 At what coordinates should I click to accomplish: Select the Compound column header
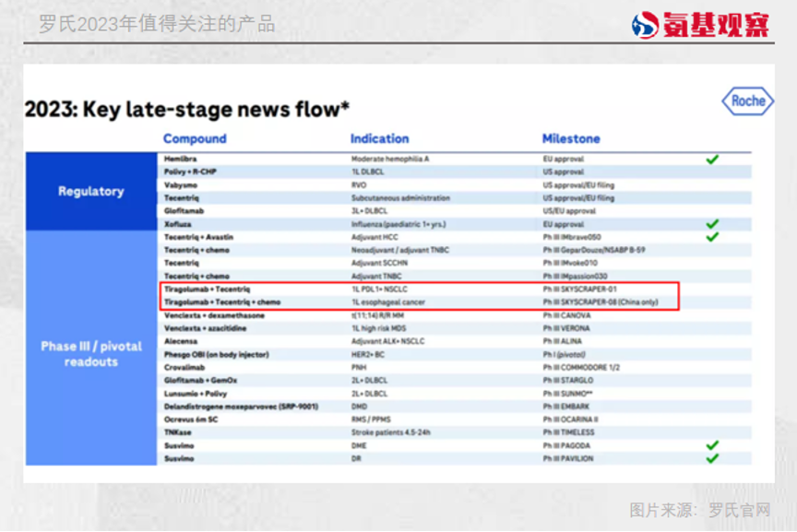[195, 138]
